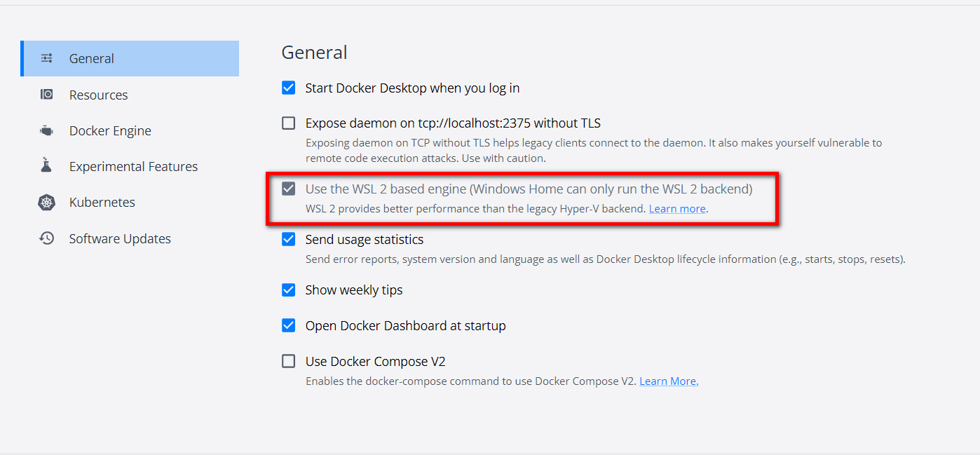The height and width of the screenshot is (455, 980).
Task: Click the General sliders icon in sidebar
Action: (47, 58)
